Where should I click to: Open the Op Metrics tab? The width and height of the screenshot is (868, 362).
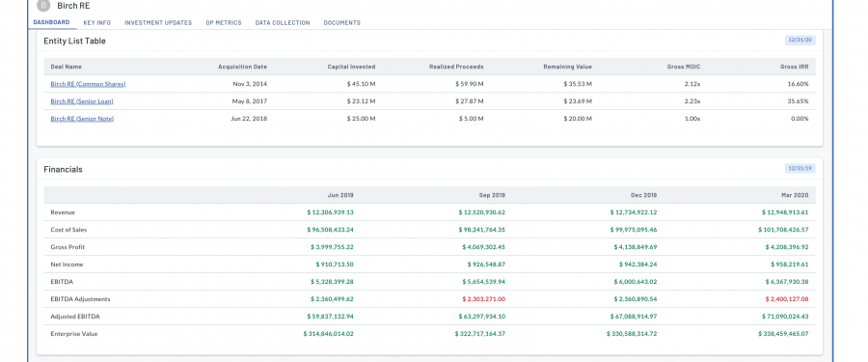pos(224,23)
